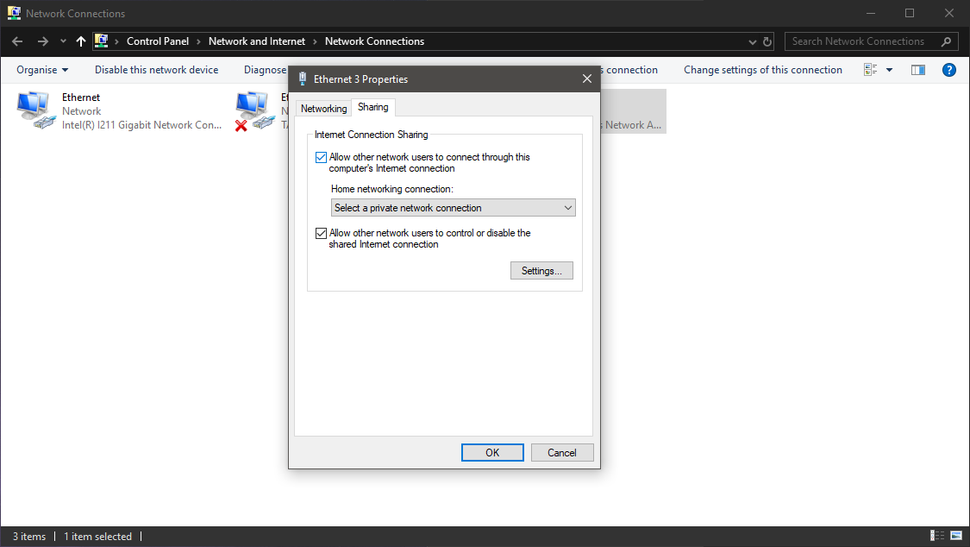Click the Search Network Connections field
970x547 pixels.
click(859, 42)
